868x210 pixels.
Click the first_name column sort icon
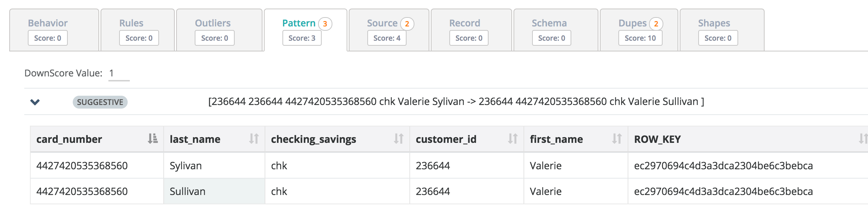[x=617, y=139]
